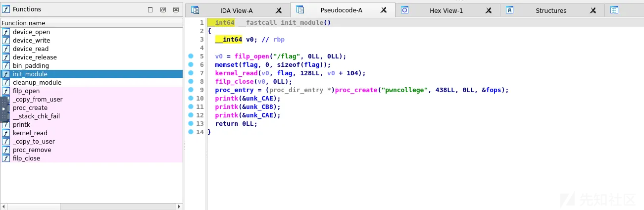
Task: Select kernel_read in the Functions list
Action: [92, 133]
